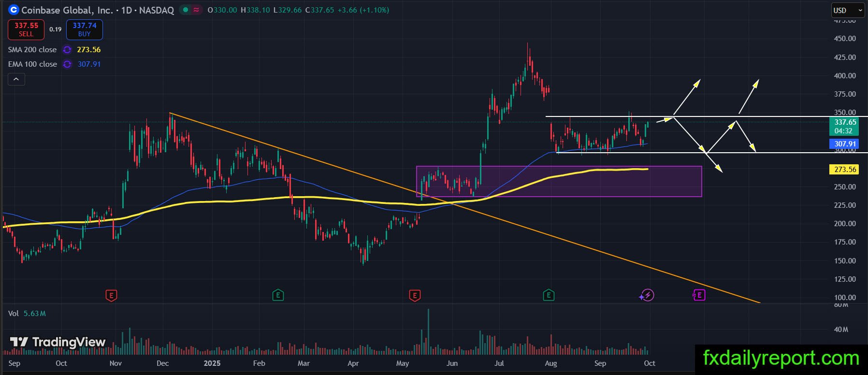Viewport: 868px width, 375px height.
Task: Click the yellow 273.56 SMA label on price axis
Action: pyautogui.click(x=845, y=169)
